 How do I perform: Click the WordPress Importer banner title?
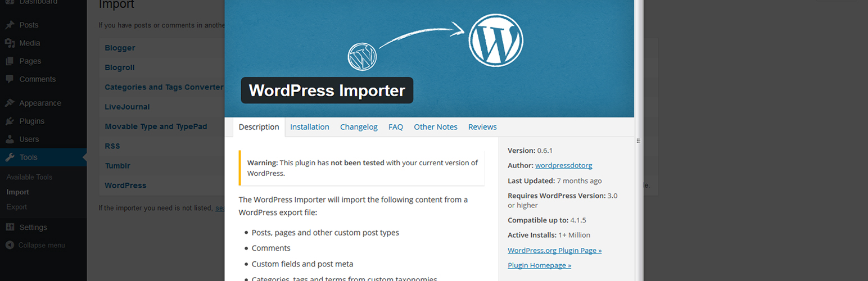327,90
